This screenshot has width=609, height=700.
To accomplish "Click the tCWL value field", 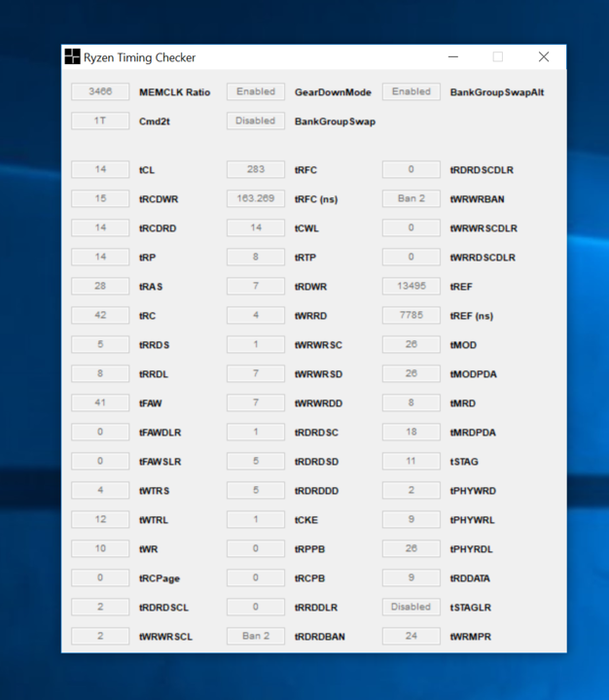I will [256, 227].
